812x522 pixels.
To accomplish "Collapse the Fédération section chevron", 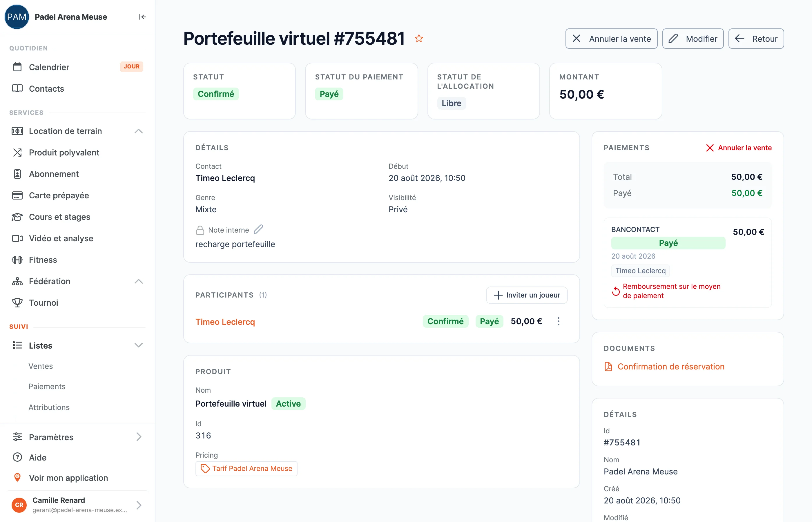I will pyautogui.click(x=139, y=281).
